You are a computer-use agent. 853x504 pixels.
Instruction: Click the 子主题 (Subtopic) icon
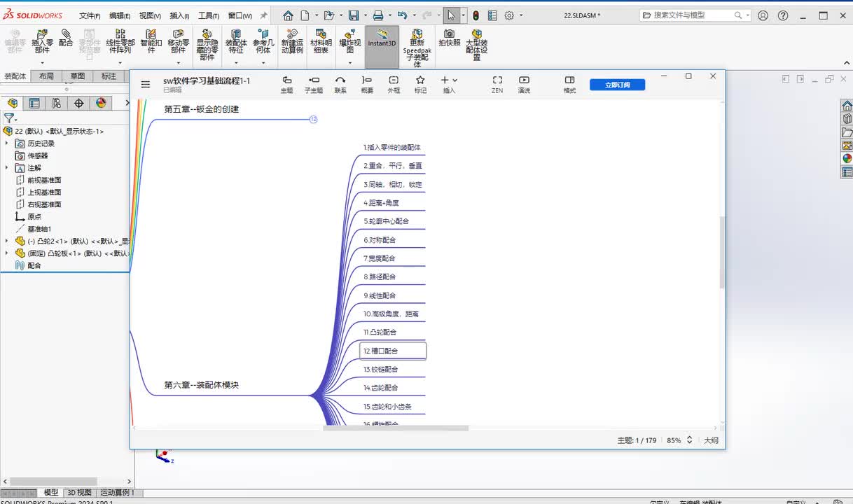pyautogui.click(x=314, y=84)
